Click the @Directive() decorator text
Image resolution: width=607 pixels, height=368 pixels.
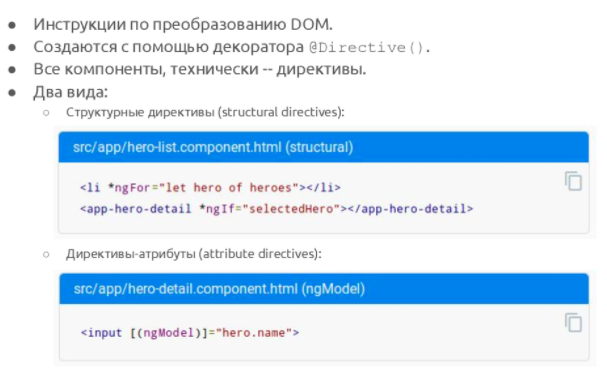[367, 48]
